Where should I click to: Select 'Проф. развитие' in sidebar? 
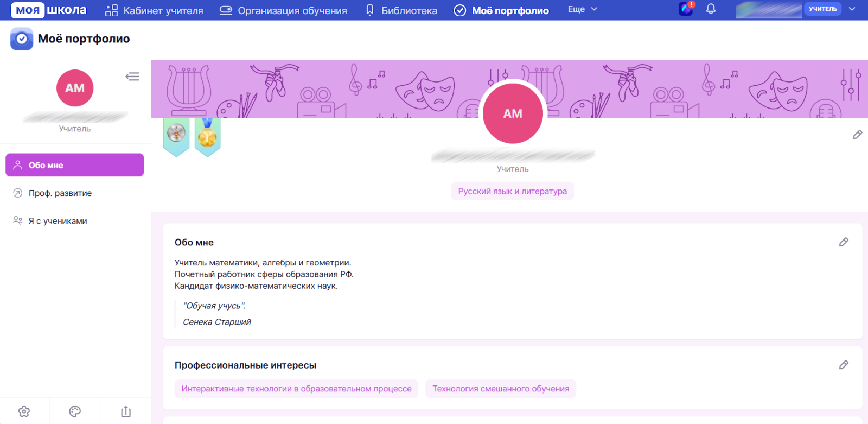tap(60, 193)
